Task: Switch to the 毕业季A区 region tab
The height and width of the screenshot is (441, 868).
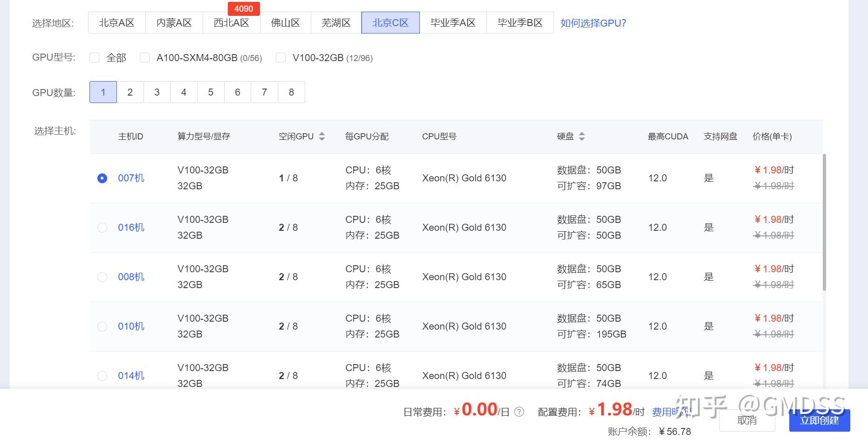Action: pos(454,22)
